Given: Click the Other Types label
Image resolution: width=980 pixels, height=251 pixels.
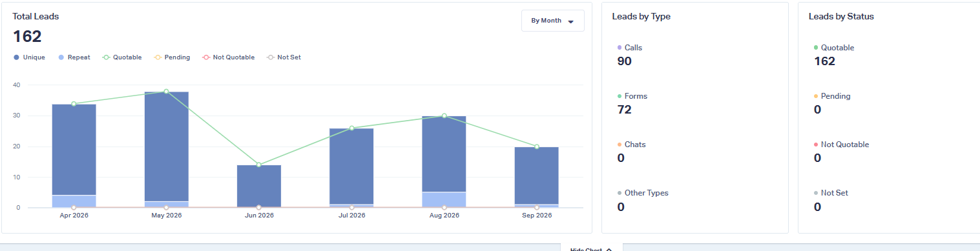Looking at the screenshot, I should tap(647, 193).
